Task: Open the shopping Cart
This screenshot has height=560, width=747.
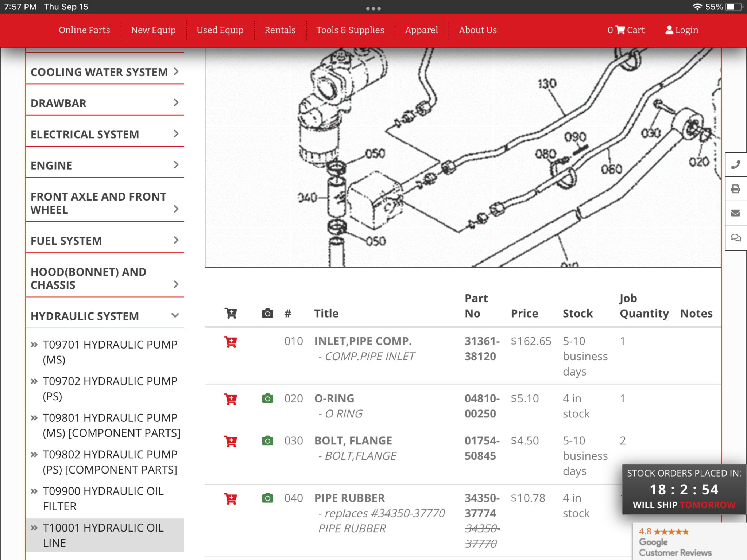Action: pos(626,30)
